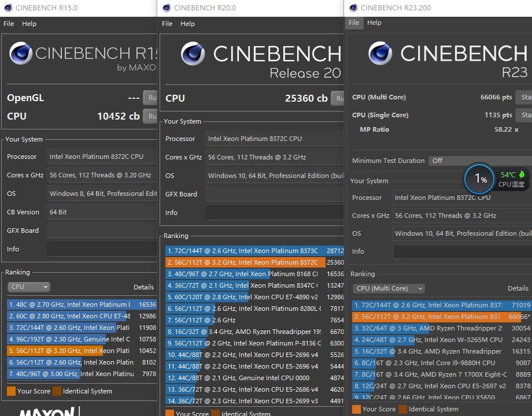The height and width of the screenshot is (416, 532).
Task: Click the 54°C CPU temperature reading
Action: point(508,175)
